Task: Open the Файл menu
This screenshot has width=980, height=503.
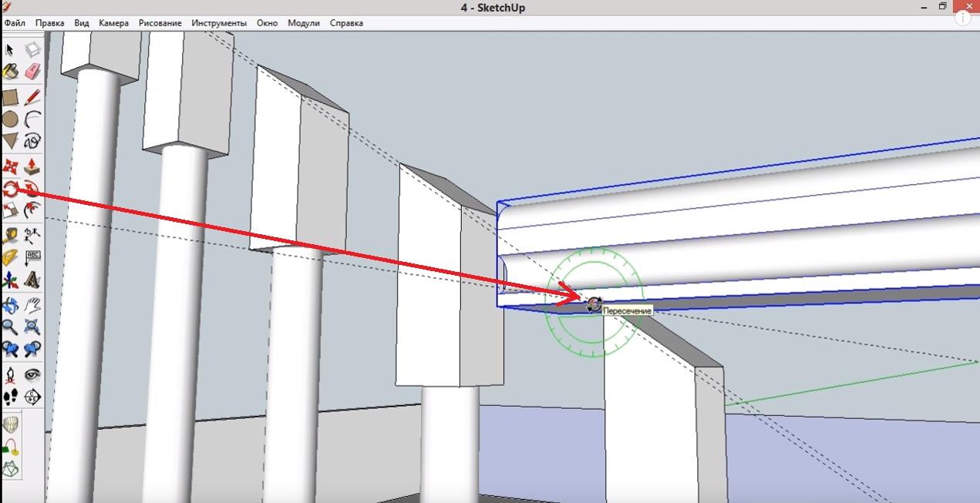Action: pos(15,23)
